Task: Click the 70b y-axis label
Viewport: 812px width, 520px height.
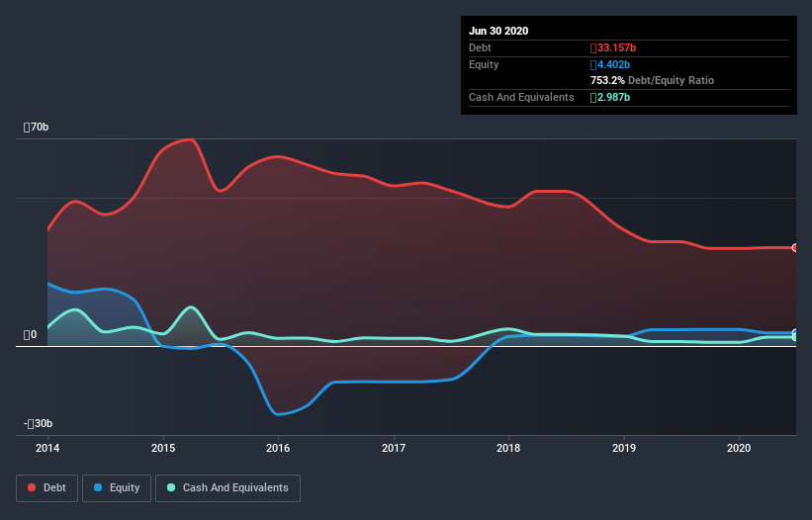Action: 36,128
